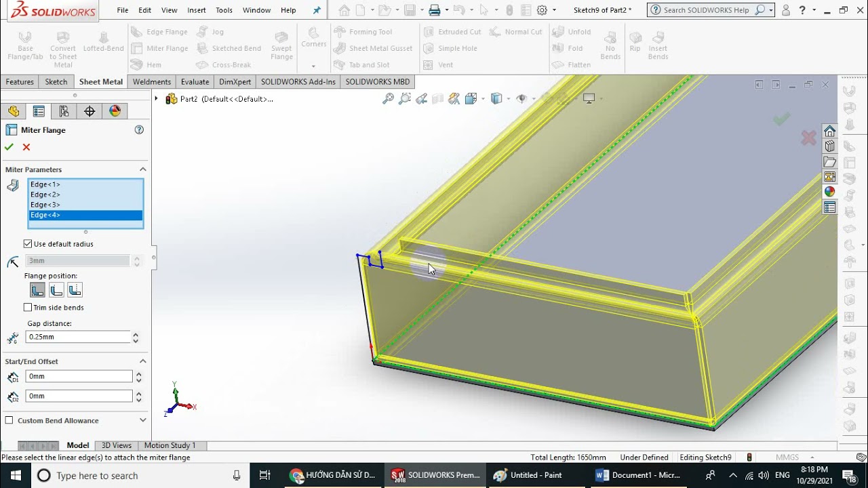Select the Material Inside flange position

(x=37, y=289)
